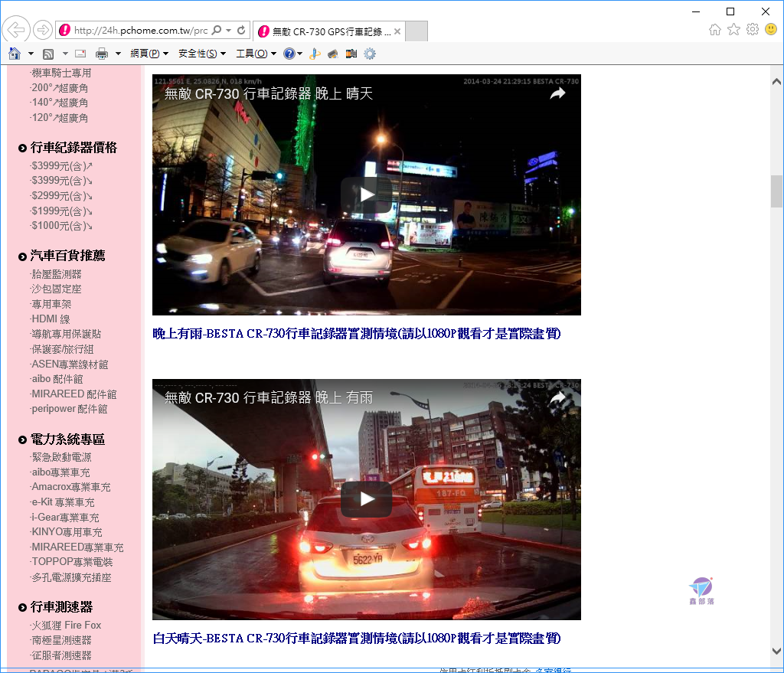Open link 晚上有雨-BESTA CR-730行車記錄器實測情境
The width and height of the screenshot is (784, 673).
[357, 334]
